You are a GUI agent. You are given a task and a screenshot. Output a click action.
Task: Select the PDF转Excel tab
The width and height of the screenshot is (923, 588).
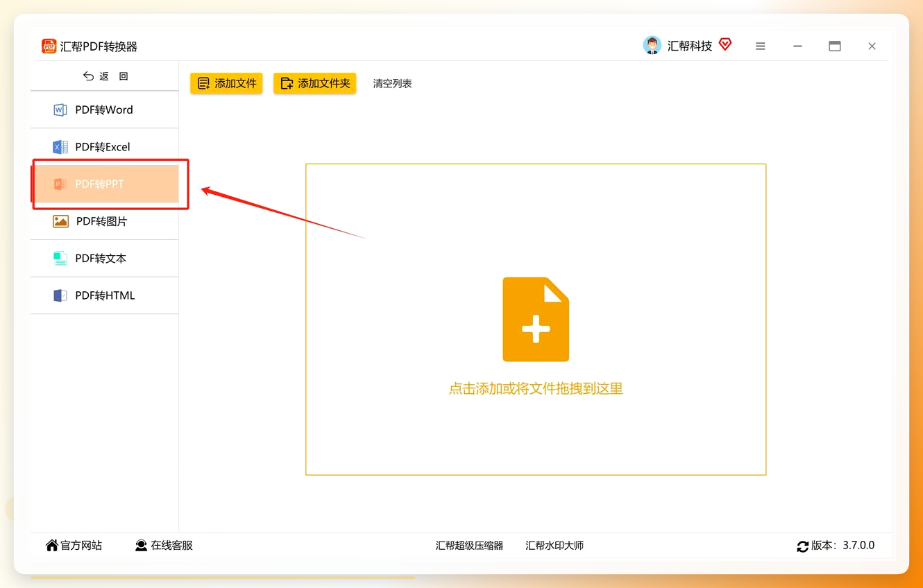tap(105, 147)
